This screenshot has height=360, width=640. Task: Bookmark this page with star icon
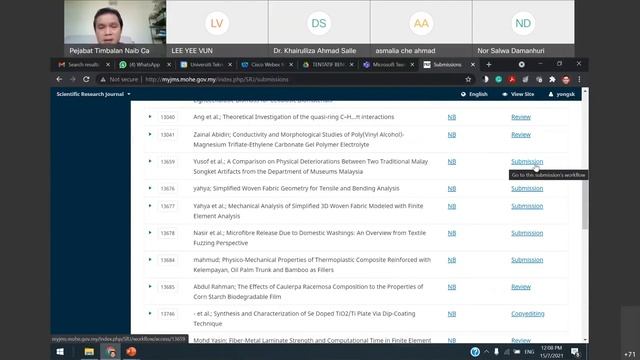pos(468,79)
